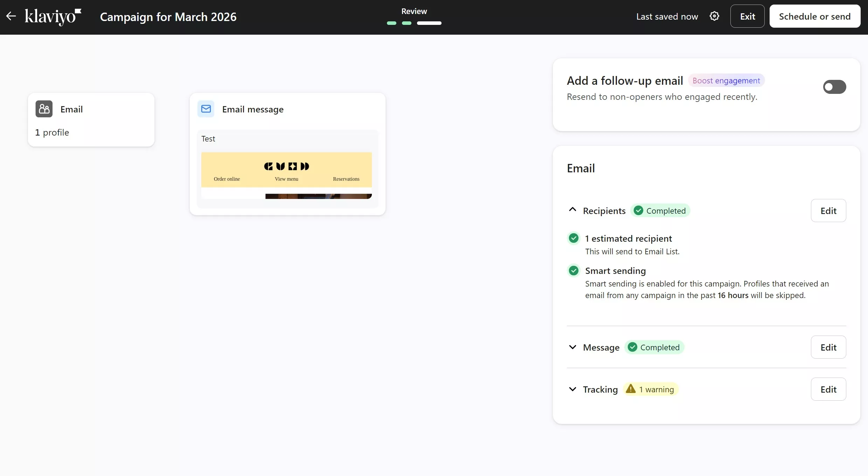The height and width of the screenshot is (476, 868).
Task: Click the Completed badge beside Recipients
Action: (x=661, y=210)
